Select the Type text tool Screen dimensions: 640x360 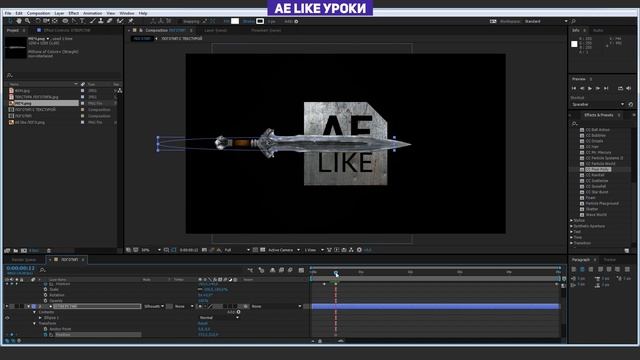(x=82, y=21)
